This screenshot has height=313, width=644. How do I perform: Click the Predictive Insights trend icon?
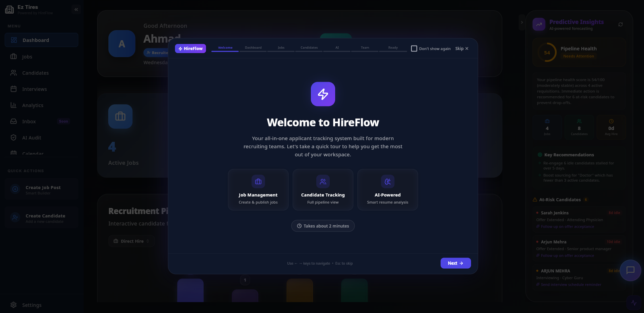539,24
